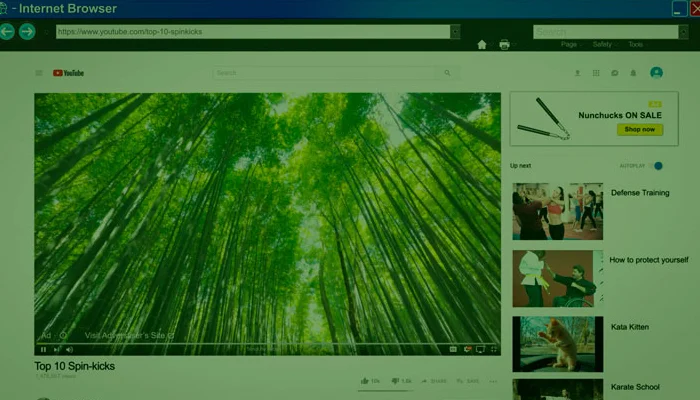
Task: Select the Defense Training thumbnail
Action: (558, 211)
